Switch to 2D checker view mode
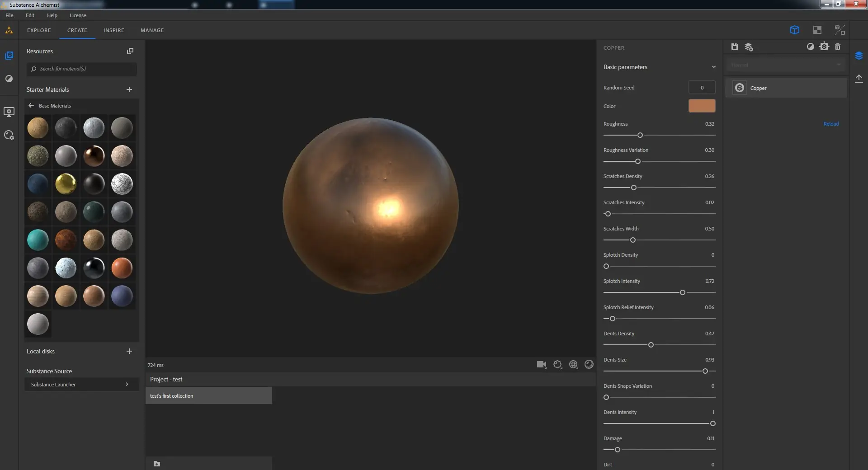Image resolution: width=868 pixels, height=470 pixels. 817,30
